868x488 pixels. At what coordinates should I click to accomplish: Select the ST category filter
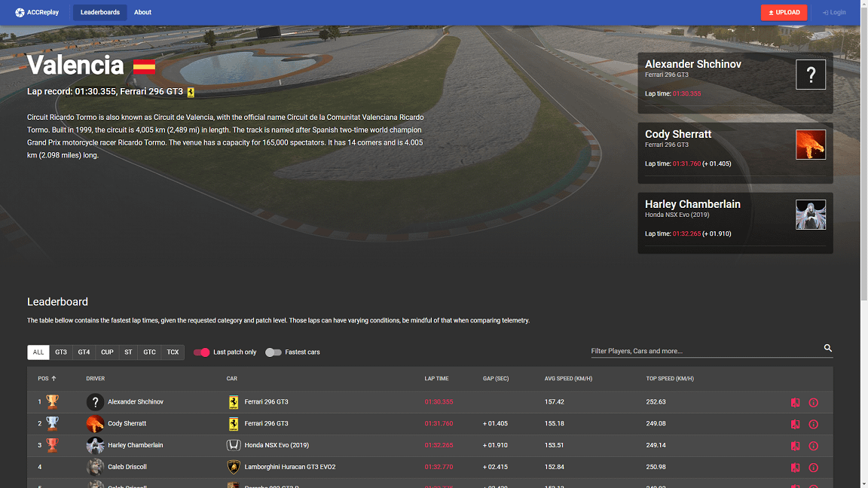tap(128, 352)
